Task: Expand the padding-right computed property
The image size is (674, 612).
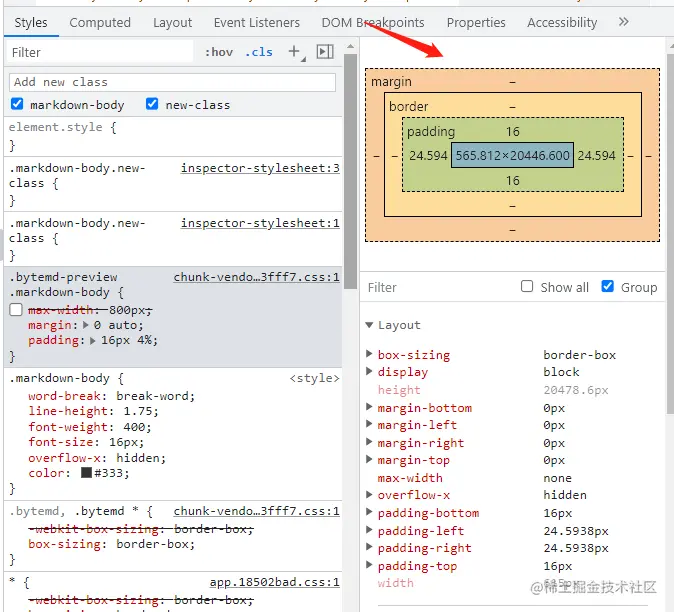Action: coord(369,547)
